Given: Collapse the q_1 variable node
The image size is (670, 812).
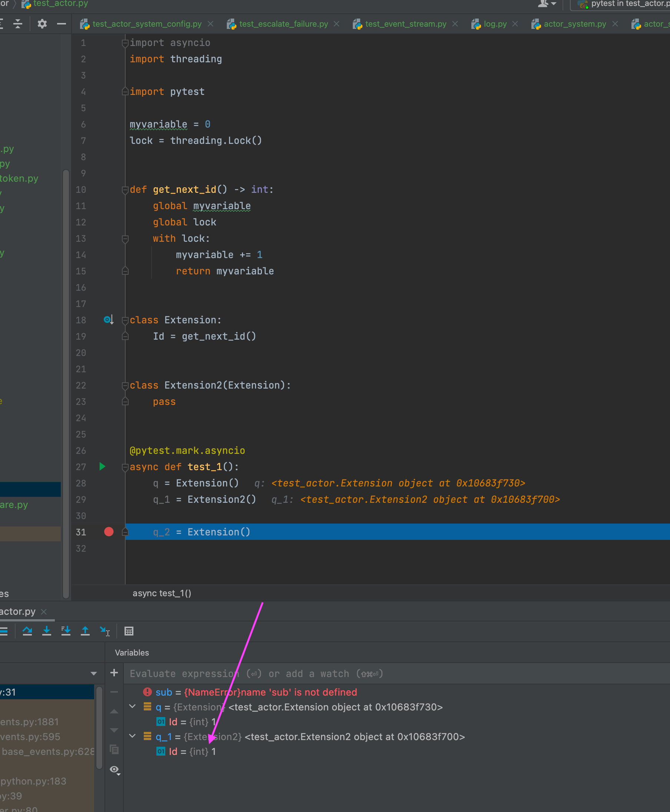Looking at the screenshot, I should click(132, 736).
